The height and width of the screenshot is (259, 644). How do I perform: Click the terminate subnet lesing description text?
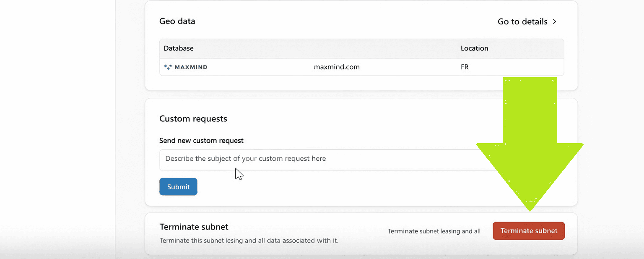tap(249, 241)
